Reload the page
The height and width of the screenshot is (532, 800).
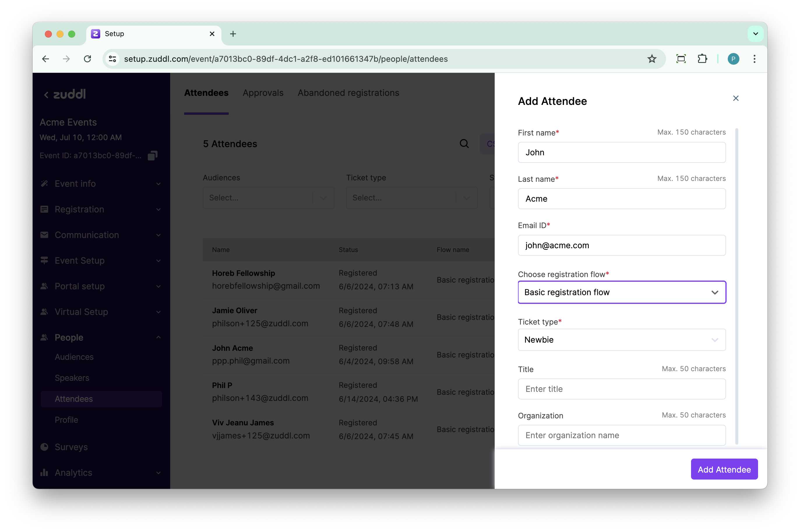87,59
